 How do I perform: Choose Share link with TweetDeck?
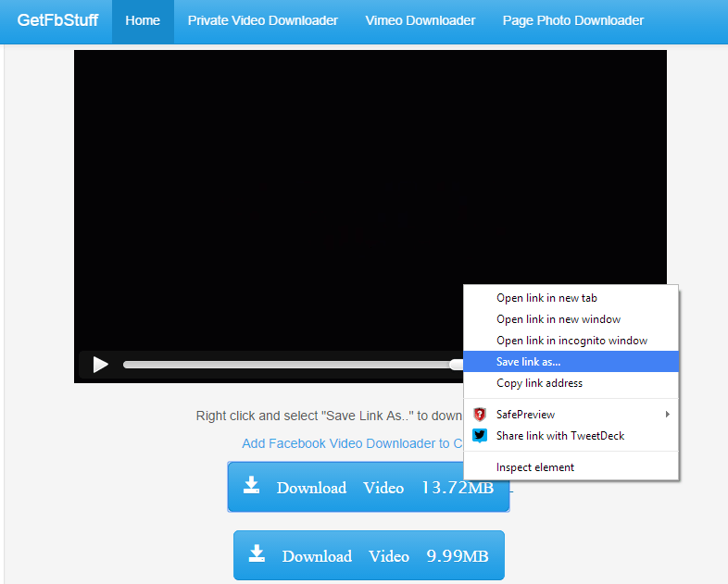point(571,436)
